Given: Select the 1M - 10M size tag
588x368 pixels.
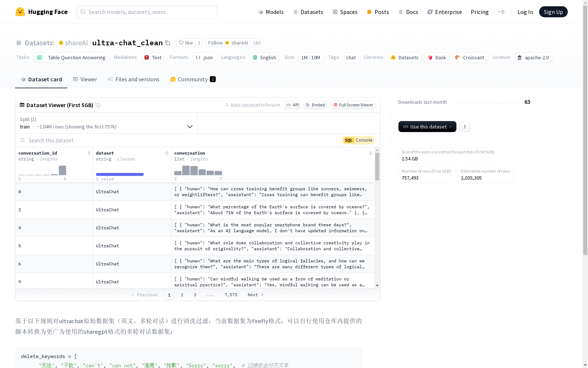Looking at the screenshot, I should click(x=311, y=57).
